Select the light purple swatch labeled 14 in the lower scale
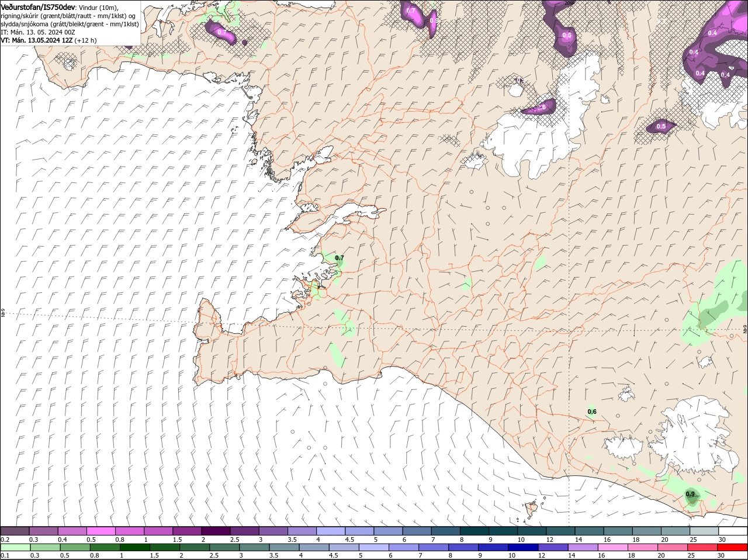748x560 pixels. tap(584, 547)
